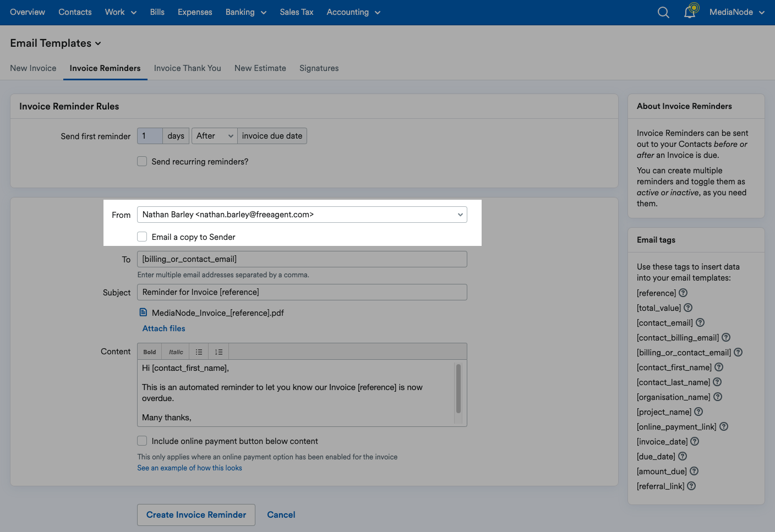Go to Overview in the navigation bar

coord(28,12)
